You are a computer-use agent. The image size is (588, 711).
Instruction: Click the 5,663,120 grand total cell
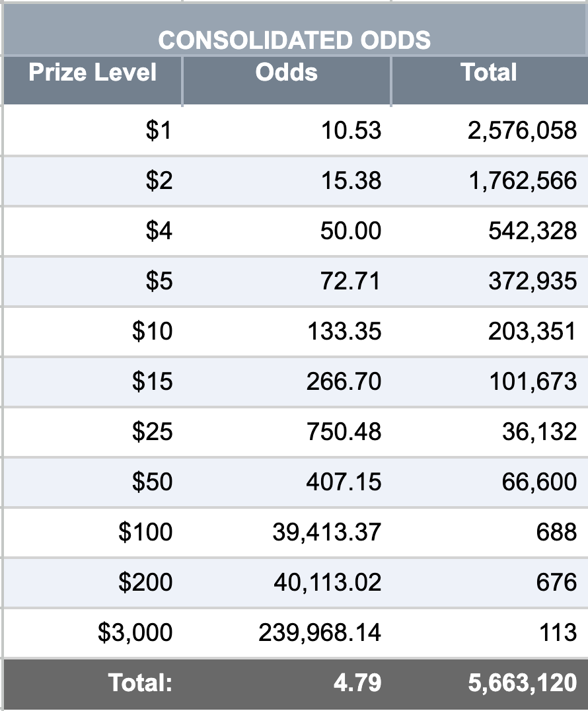[490, 684]
